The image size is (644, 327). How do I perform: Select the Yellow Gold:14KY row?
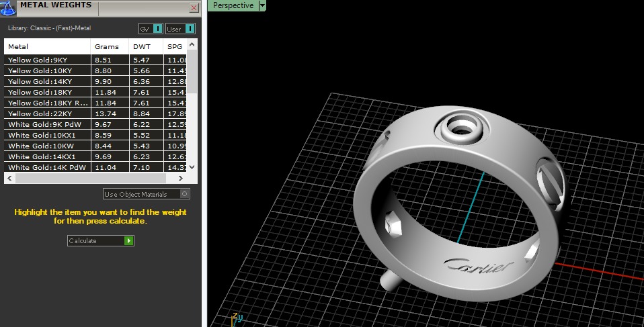95,81
